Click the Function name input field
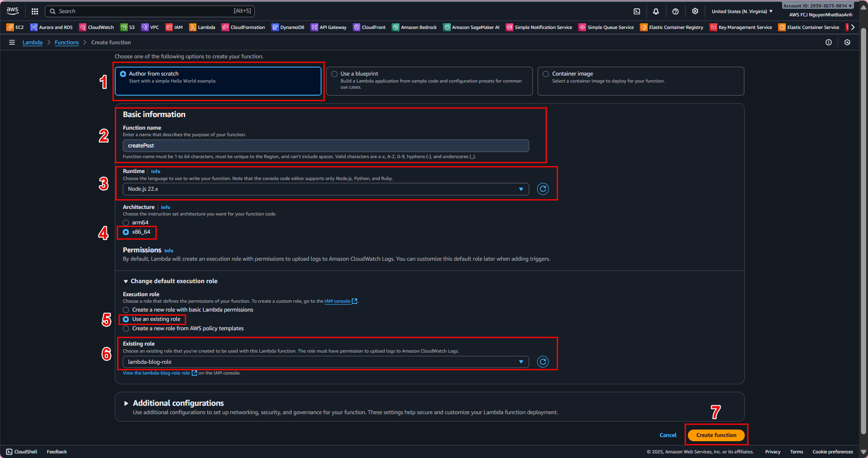 (325, 146)
